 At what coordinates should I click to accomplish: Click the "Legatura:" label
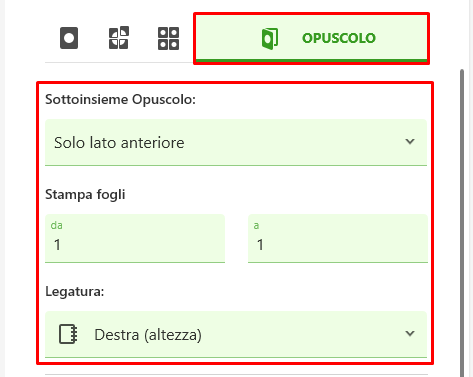[x=75, y=292]
